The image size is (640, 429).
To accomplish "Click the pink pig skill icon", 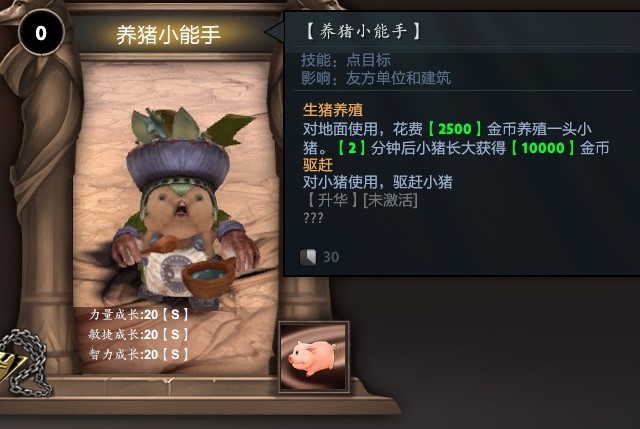I will click(314, 357).
